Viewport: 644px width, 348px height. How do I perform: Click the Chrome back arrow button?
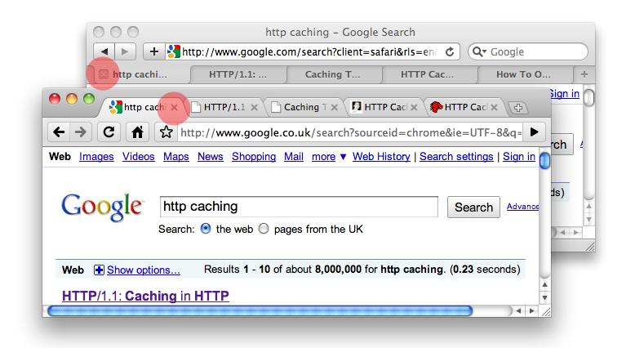click(x=59, y=132)
